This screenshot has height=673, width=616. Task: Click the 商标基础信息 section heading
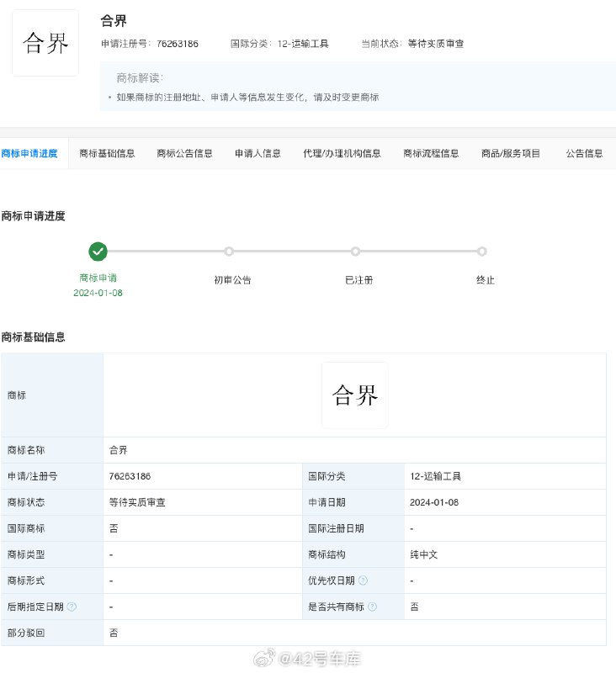click(x=33, y=337)
